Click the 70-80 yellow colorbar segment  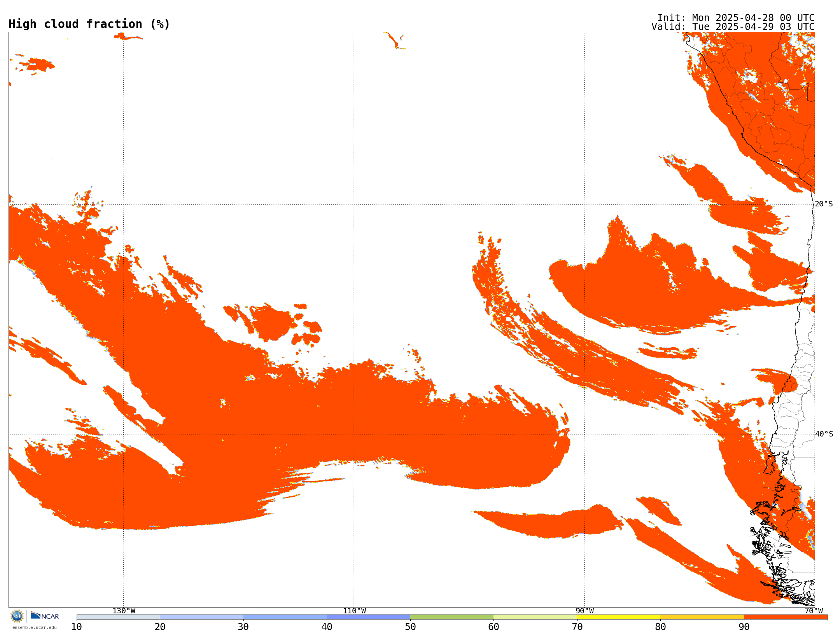click(619, 617)
